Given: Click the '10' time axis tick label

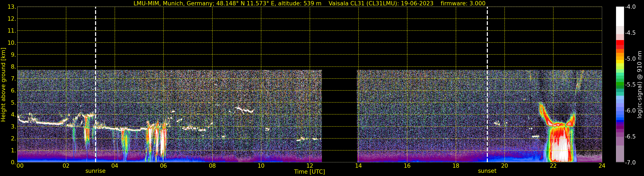Looking at the screenshot, I should click(x=261, y=166).
